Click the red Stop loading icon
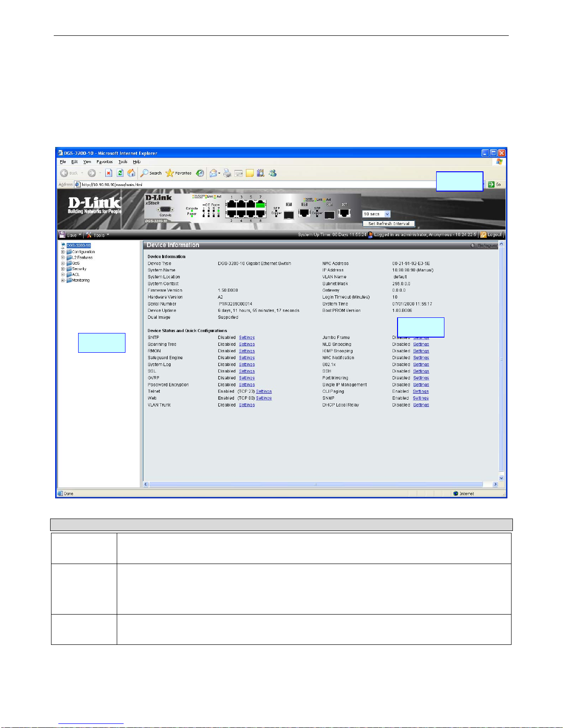563x728 pixels. [108, 173]
